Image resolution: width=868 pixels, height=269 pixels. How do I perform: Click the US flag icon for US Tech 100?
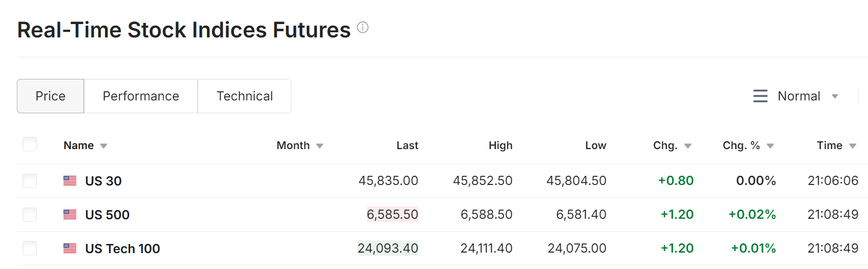[x=70, y=249]
